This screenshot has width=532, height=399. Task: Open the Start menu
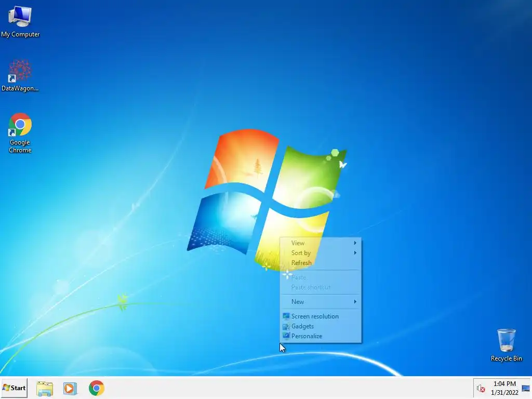pyautogui.click(x=14, y=388)
